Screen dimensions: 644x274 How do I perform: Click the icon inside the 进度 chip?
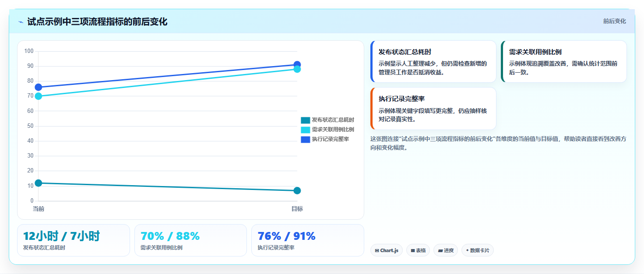click(440, 251)
